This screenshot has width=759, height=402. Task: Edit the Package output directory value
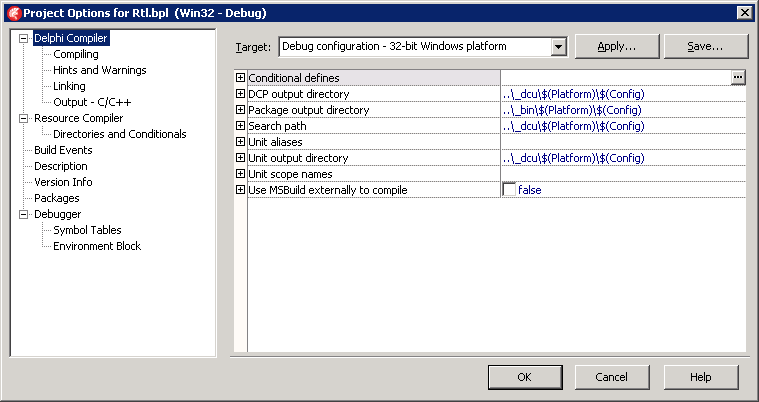click(x=623, y=110)
